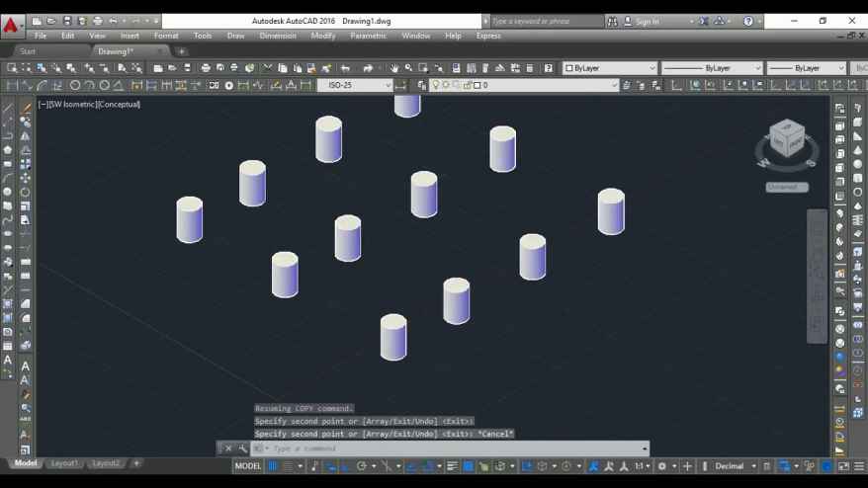Click the SW Isometric view label
868x488 pixels.
pyautogui.click(x=72, y=104)
